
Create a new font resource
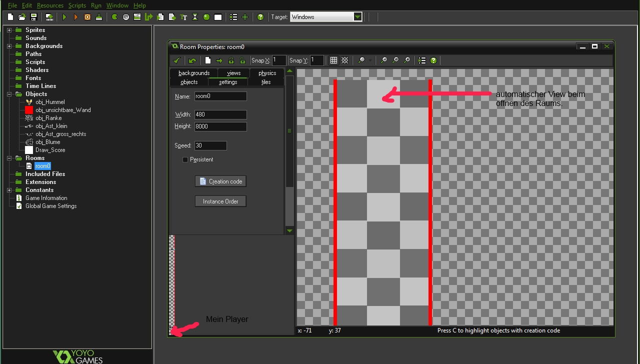click(x=183, y=17)
